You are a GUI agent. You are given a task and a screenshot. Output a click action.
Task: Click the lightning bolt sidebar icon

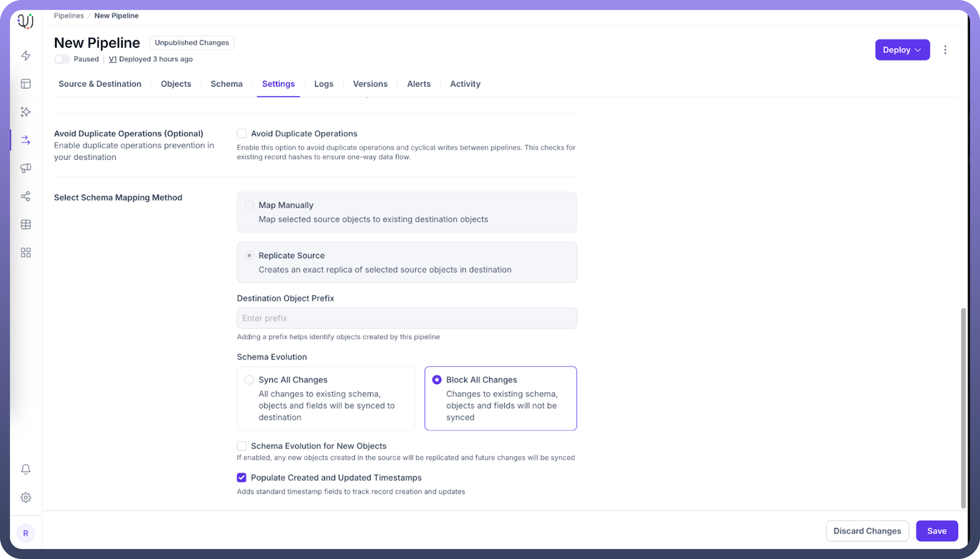pos(26,56)
